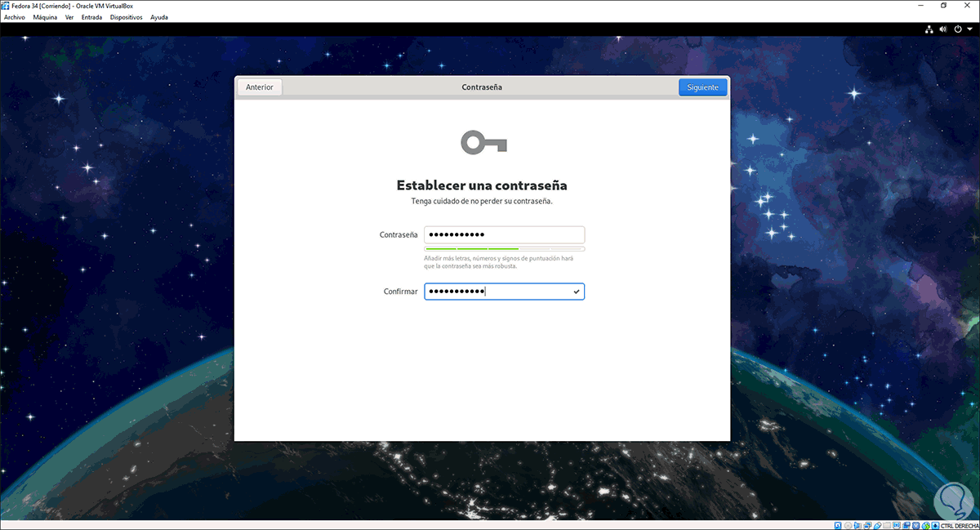Screen dimensions: 980x530
Task: Open the Ayuda menu
Action: click(x=159, y=17)
